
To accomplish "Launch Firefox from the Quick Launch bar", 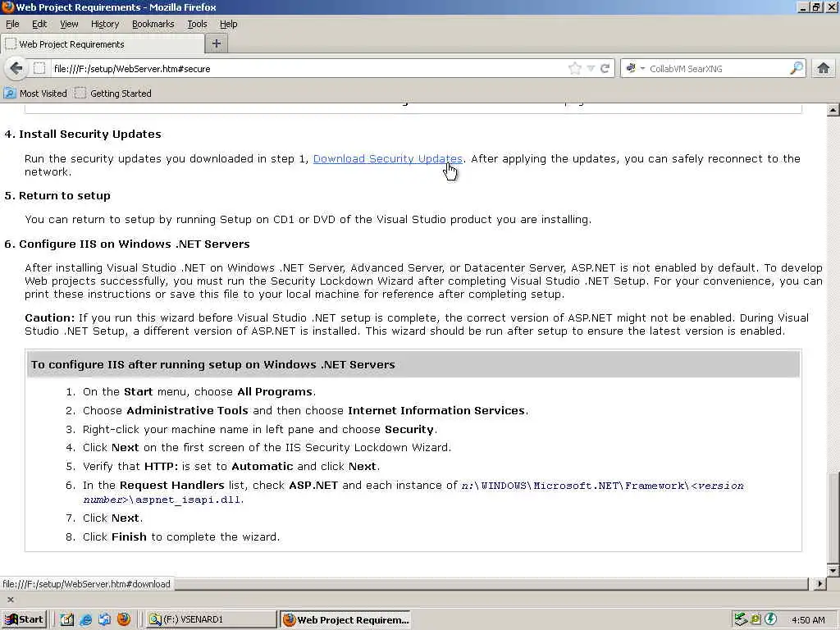I will [x=124, y=619].
